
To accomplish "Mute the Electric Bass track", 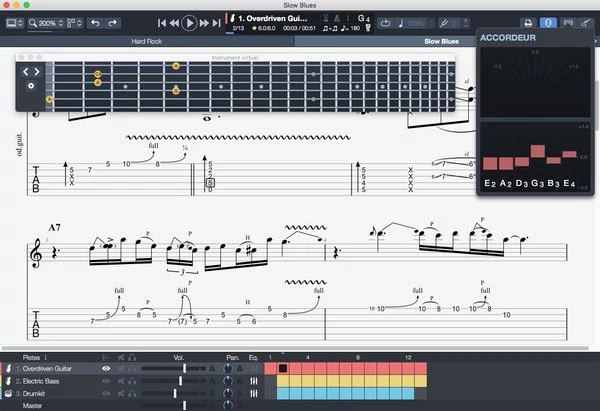I will click(x=121, y=381).
